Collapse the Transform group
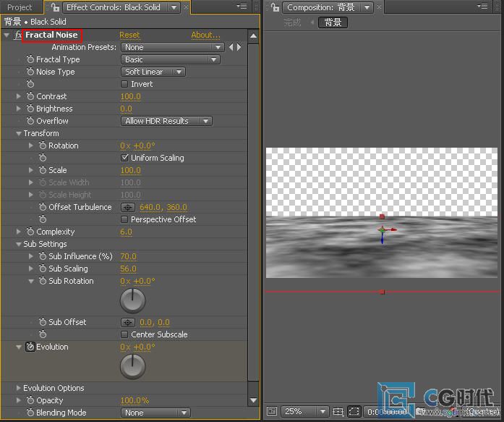The height and width of the screenshot is (422, 504). tap(19, 133)
